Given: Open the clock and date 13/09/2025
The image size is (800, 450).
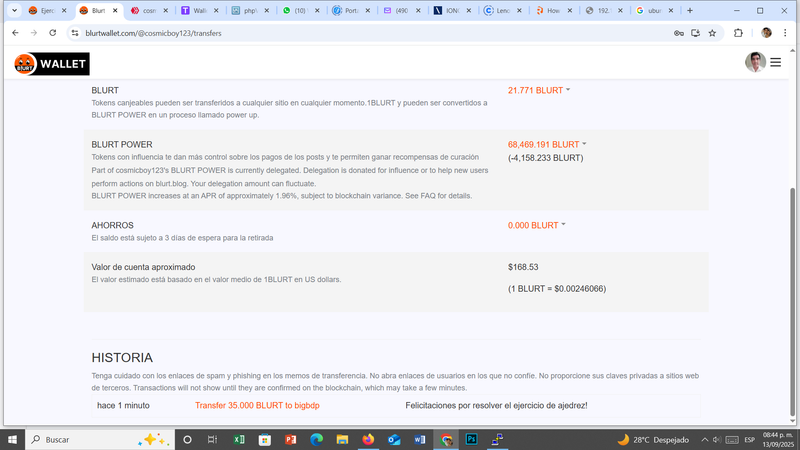Looking at the screenshot, I should pyautogui.click(x=778, y=439).
